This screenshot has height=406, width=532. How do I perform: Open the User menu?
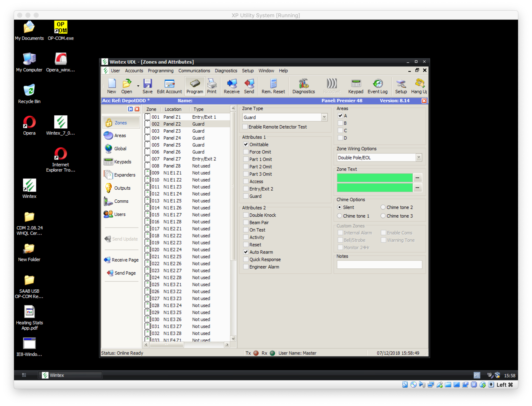(x=115, y=71)
